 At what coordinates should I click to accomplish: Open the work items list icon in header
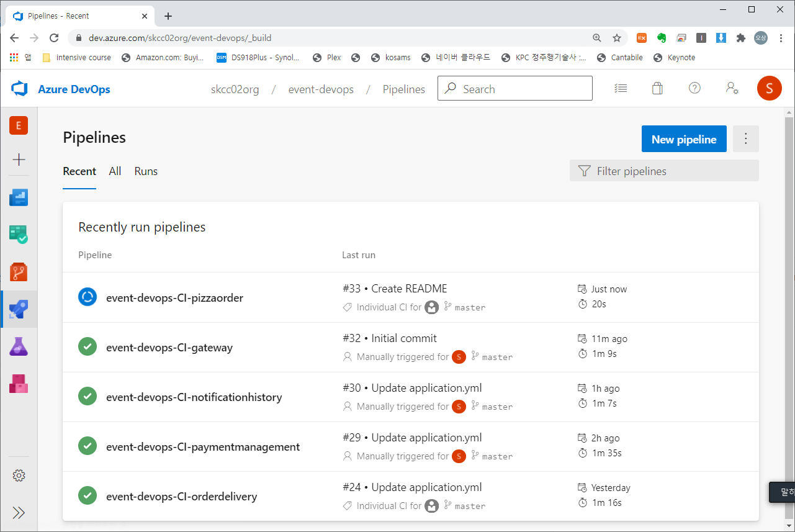[621, 88]
